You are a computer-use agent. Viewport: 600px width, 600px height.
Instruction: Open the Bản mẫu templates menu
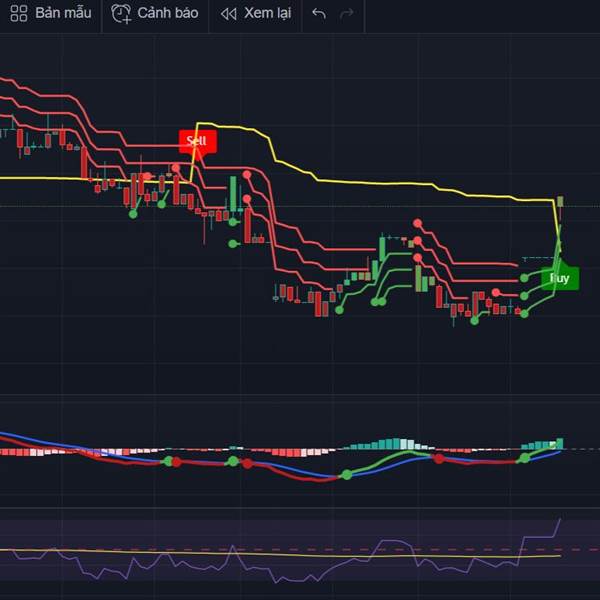click(x=51, y=13)
